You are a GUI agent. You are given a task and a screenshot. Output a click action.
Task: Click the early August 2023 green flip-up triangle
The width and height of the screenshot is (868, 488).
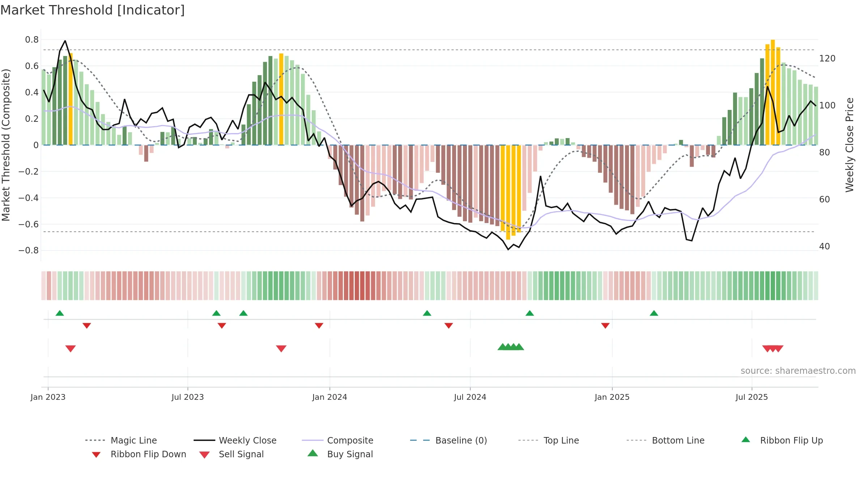[216, 313]
